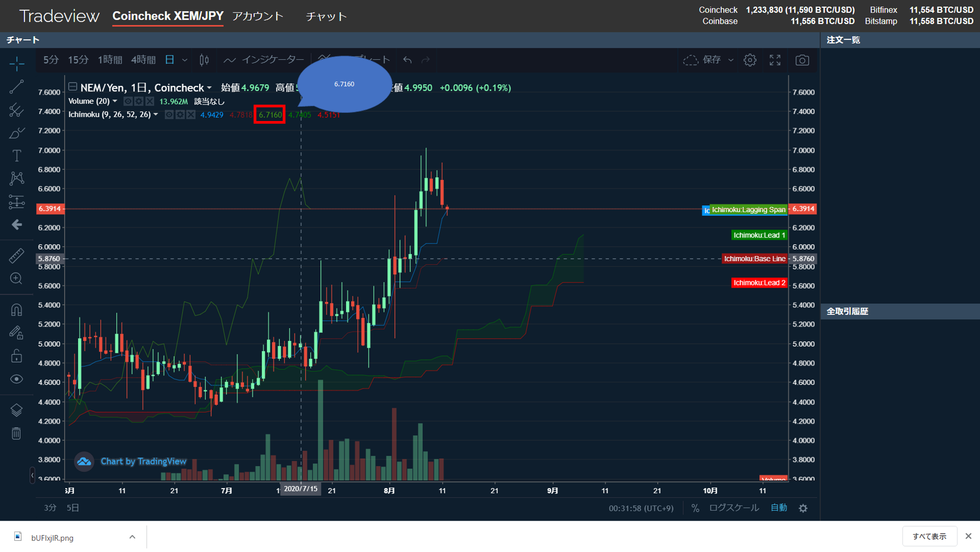Take a chart snapshot with camera icon
This screenshot has width=980, height=552.
tap(802, 60)
